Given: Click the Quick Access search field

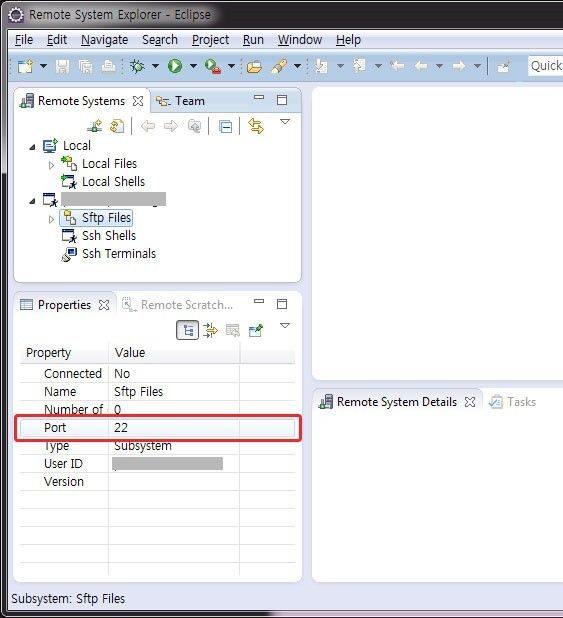Looking at the screenshot, I should coord(546,66).
